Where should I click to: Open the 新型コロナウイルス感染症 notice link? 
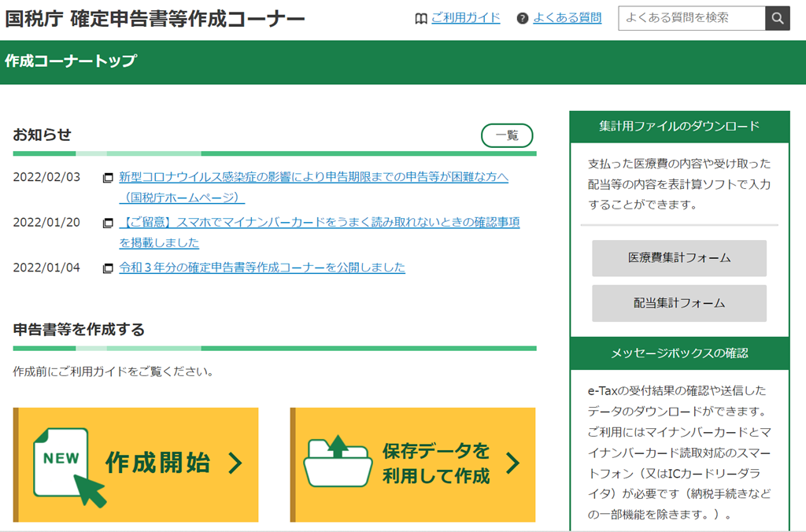tap(313, 177)
